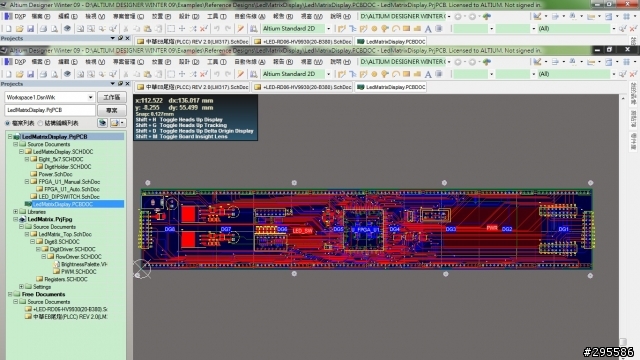Click Print icon in front window toolbar

point(43,74)
